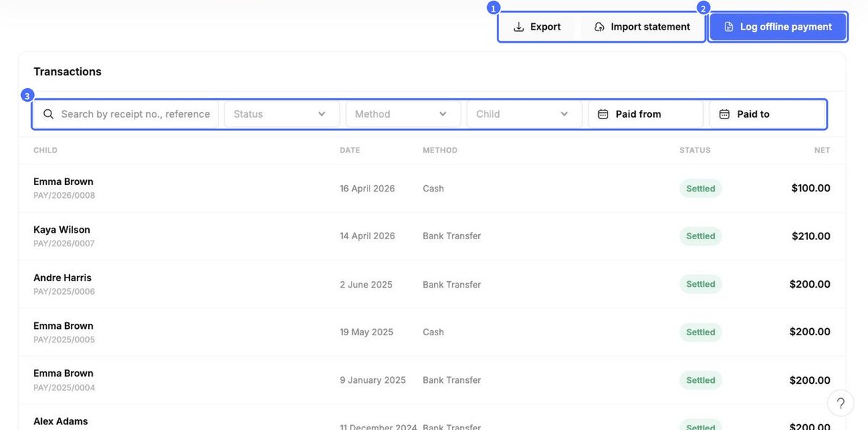Click Settled badge for PAY/2026/0008

pyautogui.click(x=701, y=189)
